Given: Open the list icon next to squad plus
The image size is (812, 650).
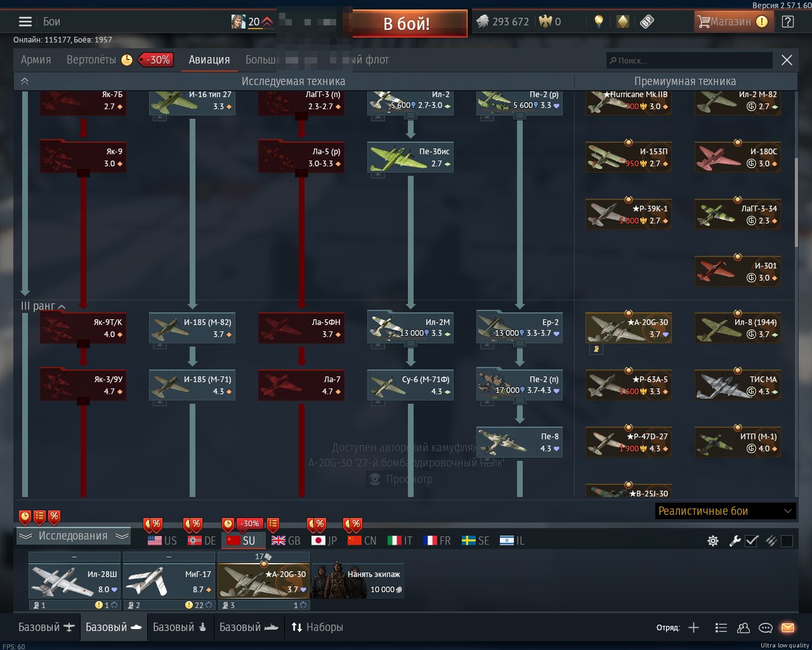Looking at the screenshot, I should tap(721, 628).
